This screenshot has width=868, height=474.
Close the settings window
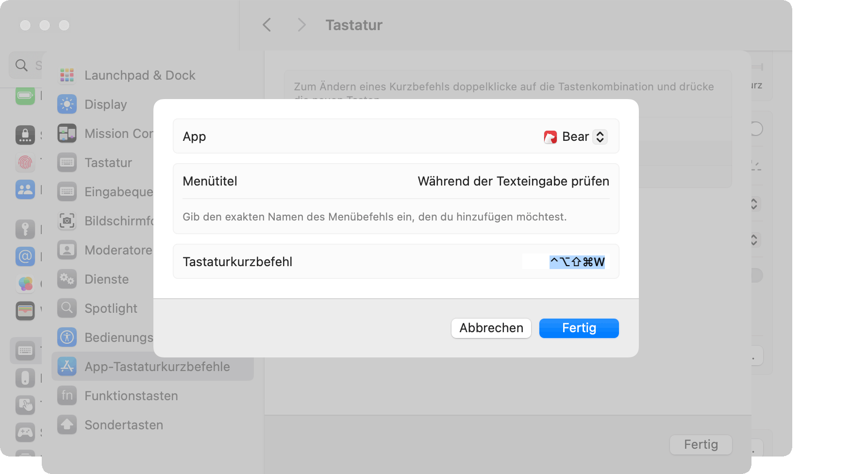[x=25, y=25]
